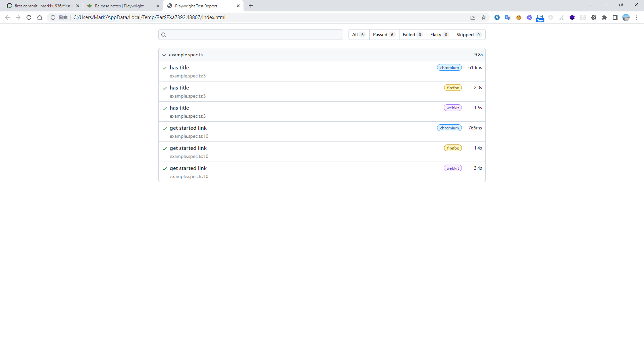
Task: Open Chrome three-dot menu
Action: (x=637, y=17)
